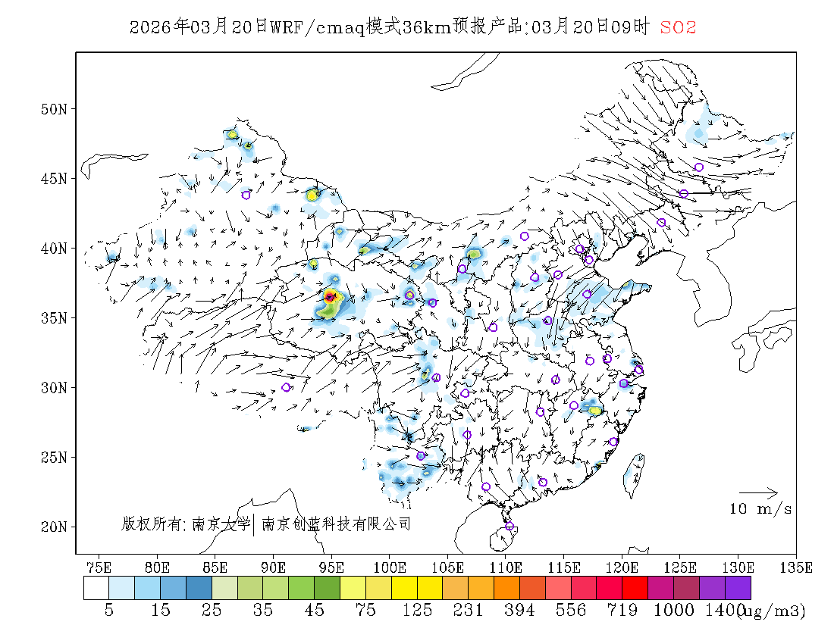Click the 10 m/s wind scale arrow
This screenshot has width=834, height=644.
(x=758, y=492)
